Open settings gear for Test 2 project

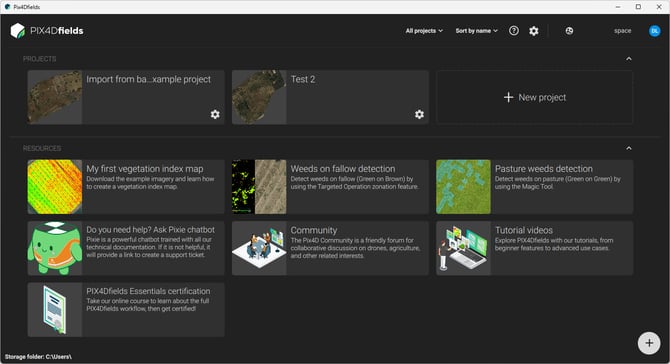pyautogui.click(x=419, y=114)
